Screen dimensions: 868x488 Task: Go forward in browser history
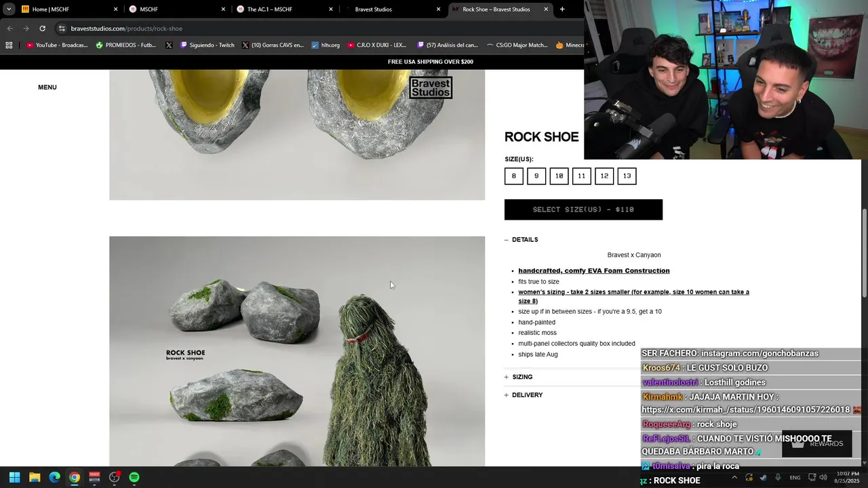pyautogui.click(x=26, y=28)
